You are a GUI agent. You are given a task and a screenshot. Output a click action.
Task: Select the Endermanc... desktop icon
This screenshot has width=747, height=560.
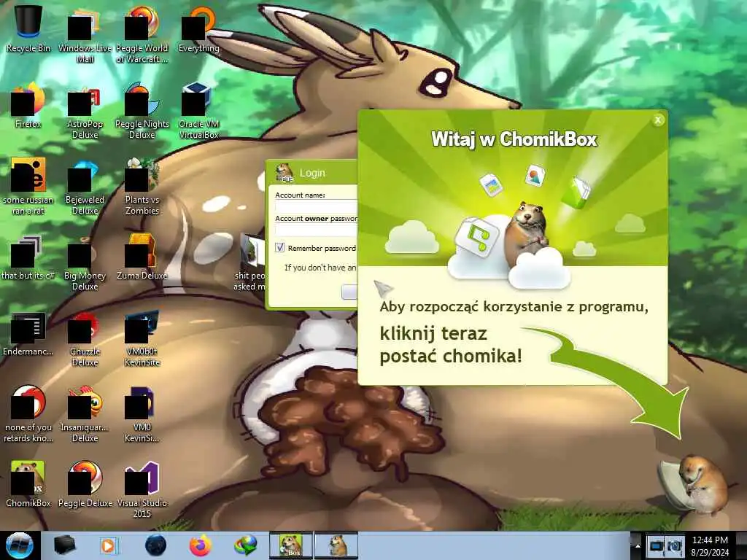pos(28,333)
